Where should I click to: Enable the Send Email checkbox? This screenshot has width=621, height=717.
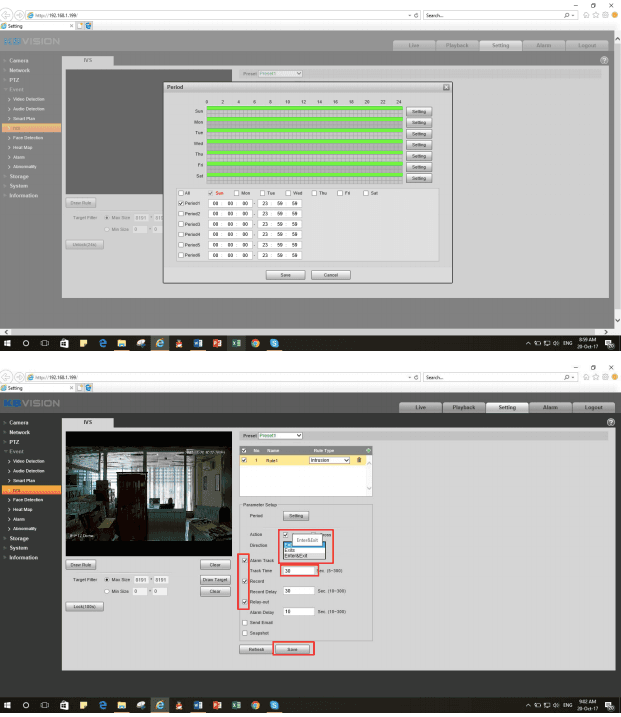[x=246, y=622]
